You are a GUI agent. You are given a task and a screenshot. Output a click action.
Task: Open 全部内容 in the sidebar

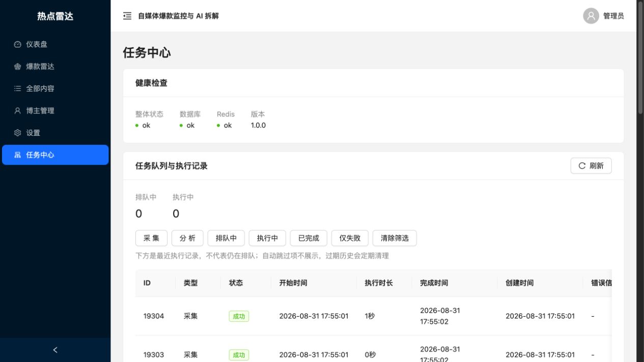tap(55, 88)
